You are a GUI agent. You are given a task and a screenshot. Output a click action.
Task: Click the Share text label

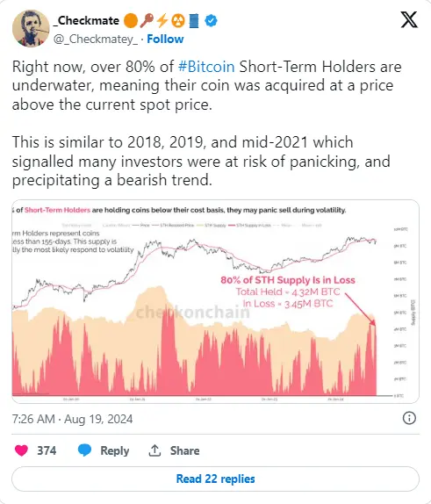tap(185, 450)
